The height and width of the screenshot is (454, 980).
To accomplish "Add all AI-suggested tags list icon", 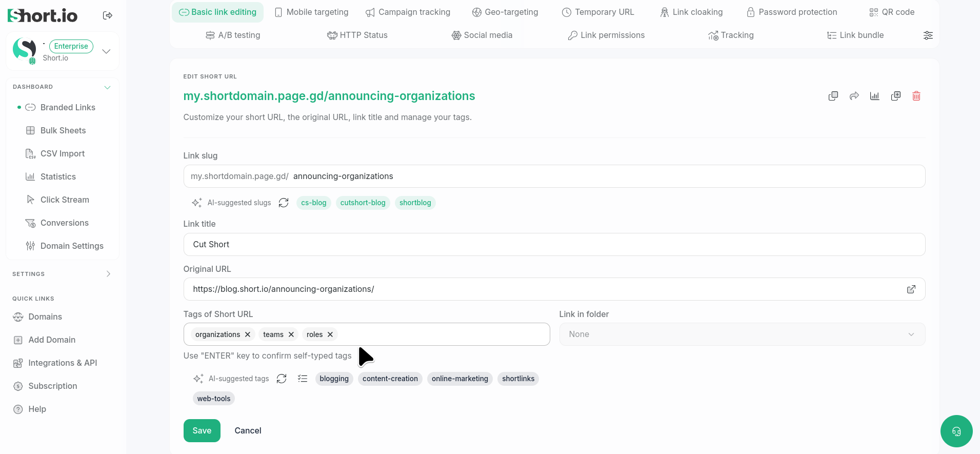I will tap(303, 379).
